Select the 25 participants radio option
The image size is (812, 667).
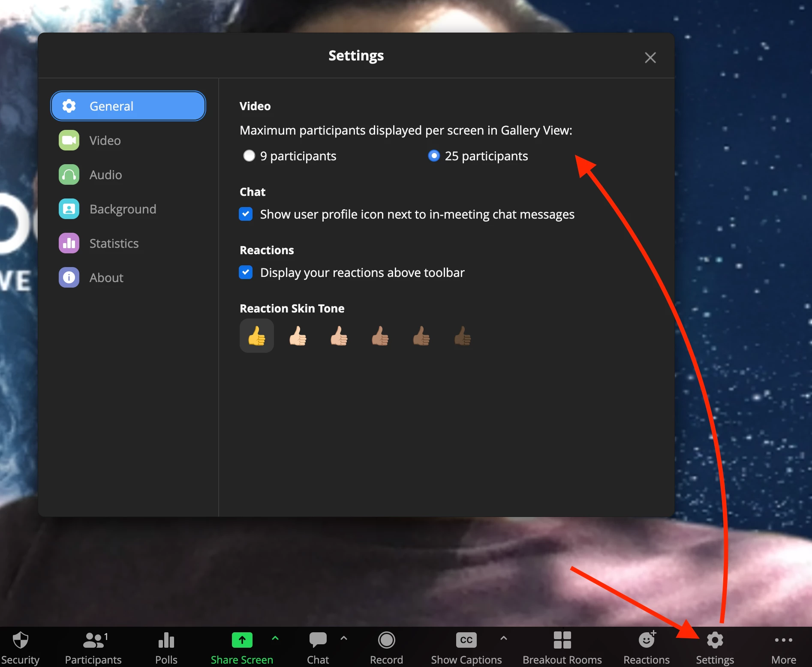[434, 156]
